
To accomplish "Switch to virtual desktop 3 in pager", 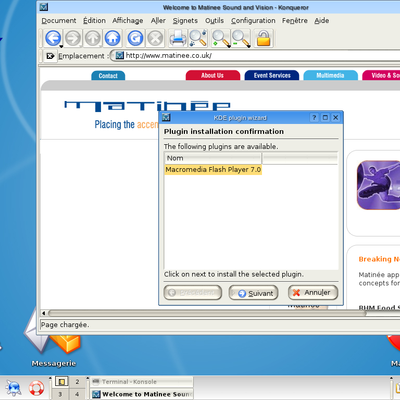I will point(60,394).
